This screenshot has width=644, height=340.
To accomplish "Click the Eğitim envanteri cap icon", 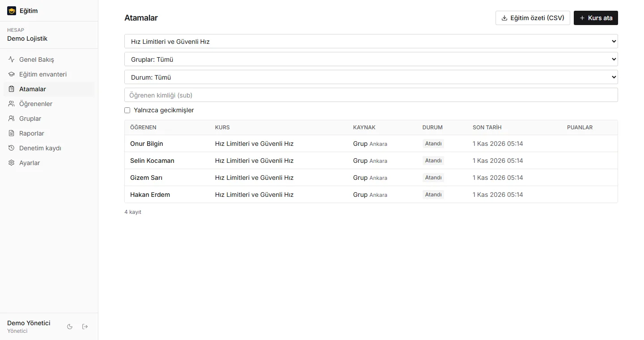I will [x=12, y=74].
